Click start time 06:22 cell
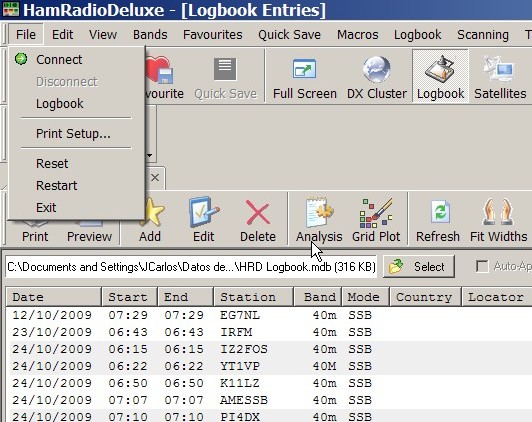532x422 pixels. [128, 366]
